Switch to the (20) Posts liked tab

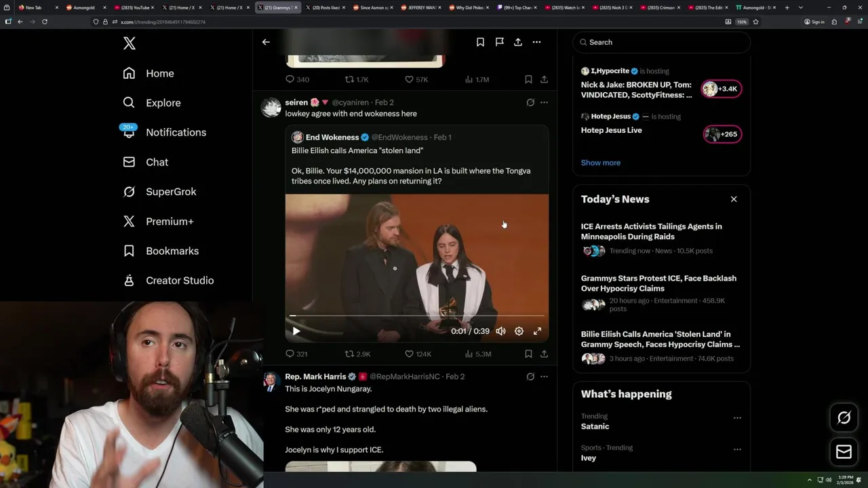pos(325,7)
